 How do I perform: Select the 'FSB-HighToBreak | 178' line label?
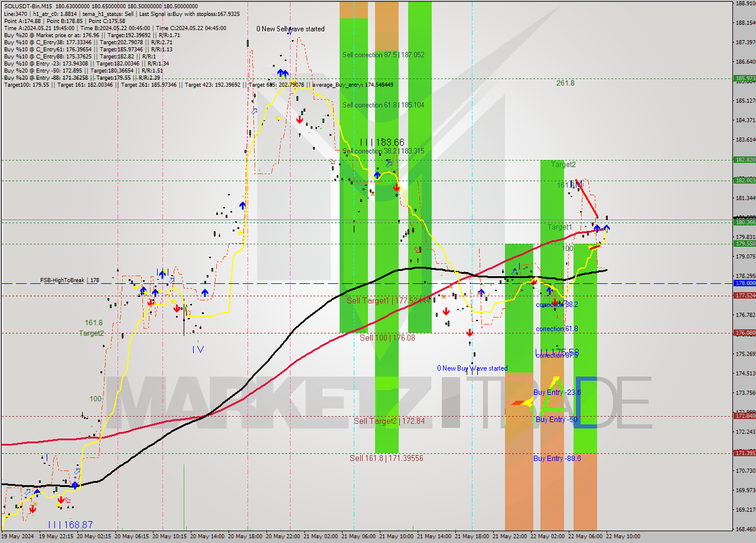69,280
